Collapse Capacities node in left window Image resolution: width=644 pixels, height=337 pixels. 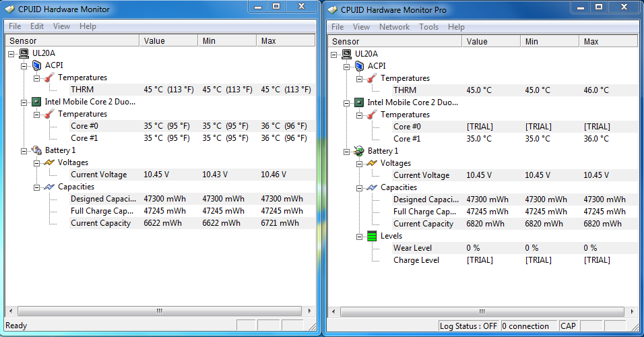click(x=36, y=187)
